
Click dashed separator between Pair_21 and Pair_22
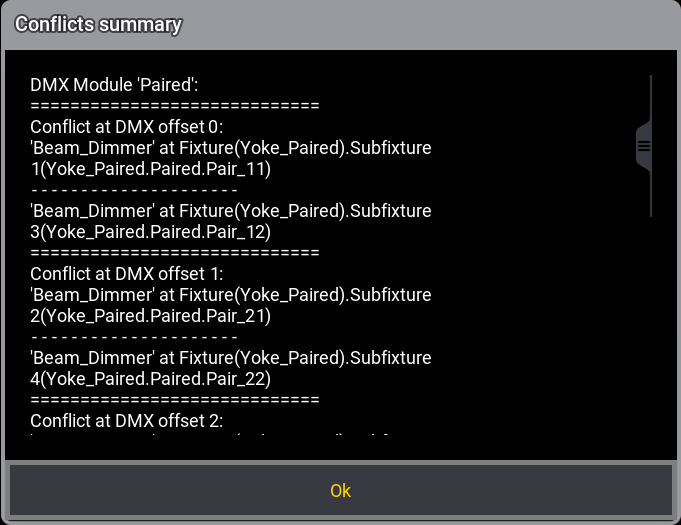click(x=134, y=337)
